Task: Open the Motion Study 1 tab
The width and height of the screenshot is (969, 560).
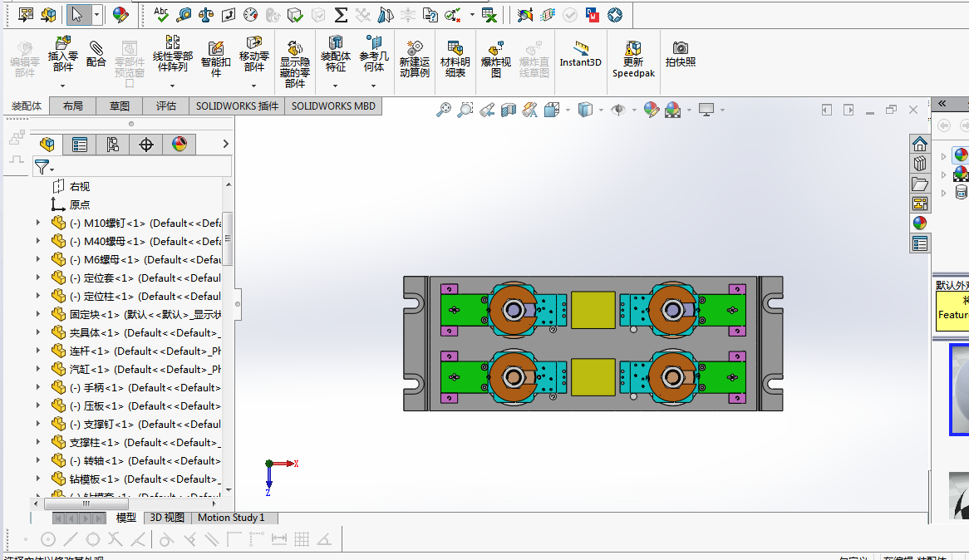Action: [231, 518]
